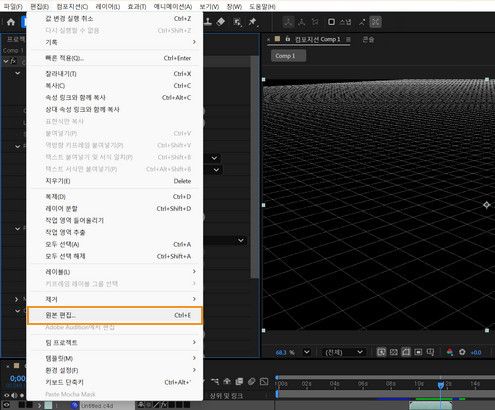
Task: Open the Comp 1 panel menu icon
Action: 348,39
